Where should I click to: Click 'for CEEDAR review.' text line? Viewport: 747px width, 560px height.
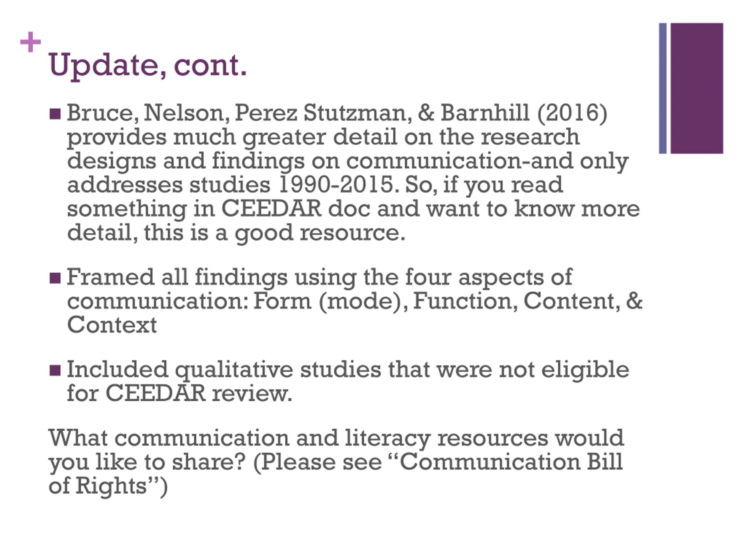179,393
